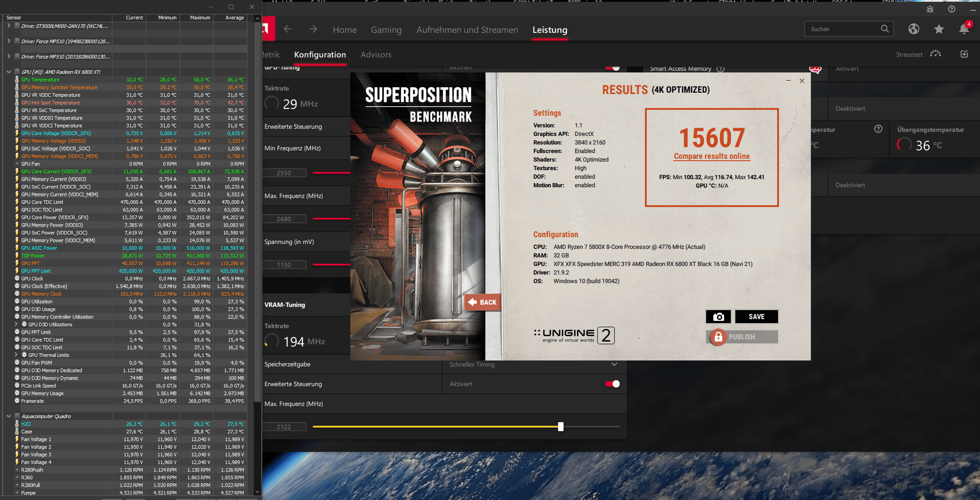
Task: Click HWiNFO scrollbar up arrow
Action: (x=257, y=18)
